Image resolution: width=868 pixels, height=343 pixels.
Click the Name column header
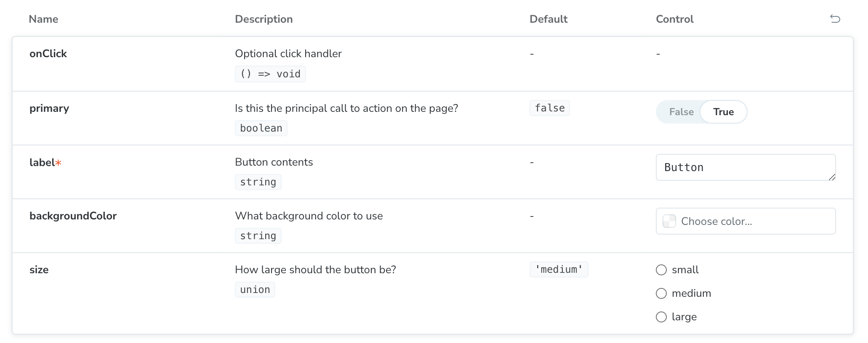tap(43, 19)
